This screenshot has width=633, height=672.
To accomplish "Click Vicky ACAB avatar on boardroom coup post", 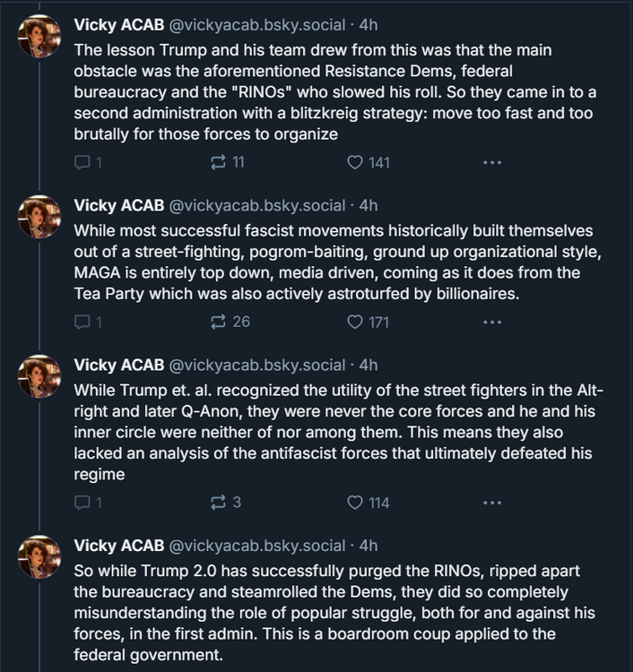I will coord(40,558).
